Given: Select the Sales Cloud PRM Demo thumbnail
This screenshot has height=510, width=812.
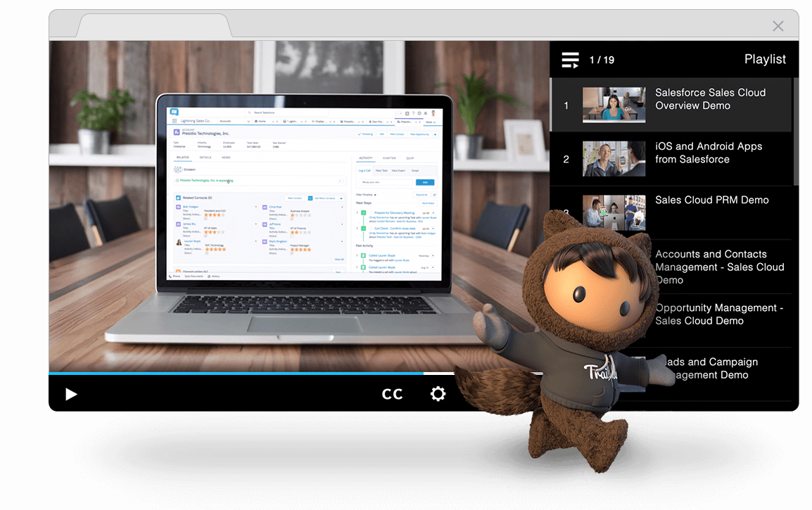Looking at the screenshot, I should [614, 212].
